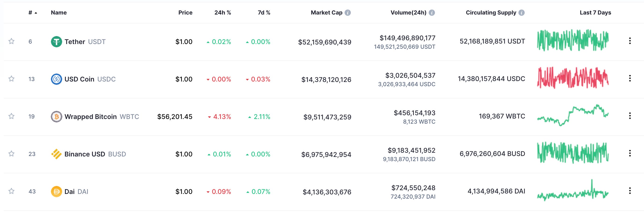Click circulating supply 52,168,189,851 USDT
This screenshot has width=644, height=215.
[492, 41]
